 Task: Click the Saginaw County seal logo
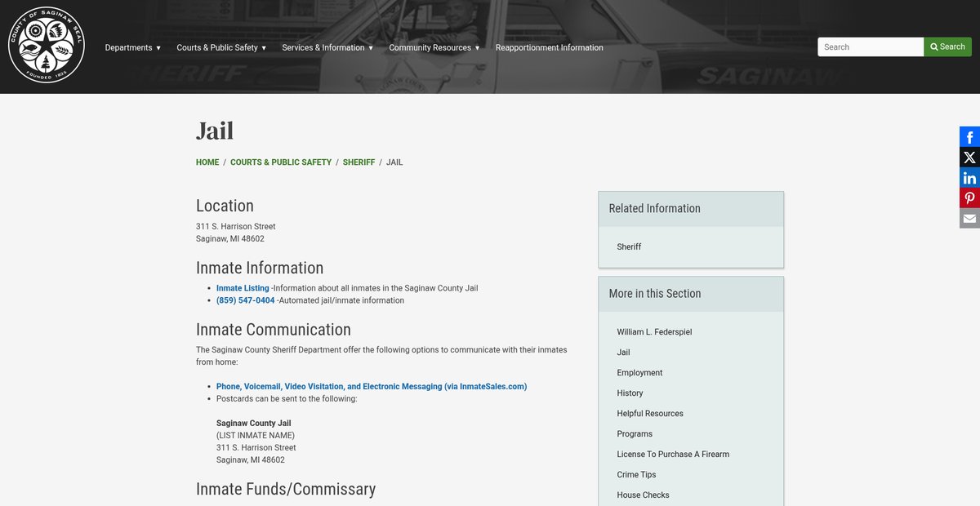coord(47,45)
